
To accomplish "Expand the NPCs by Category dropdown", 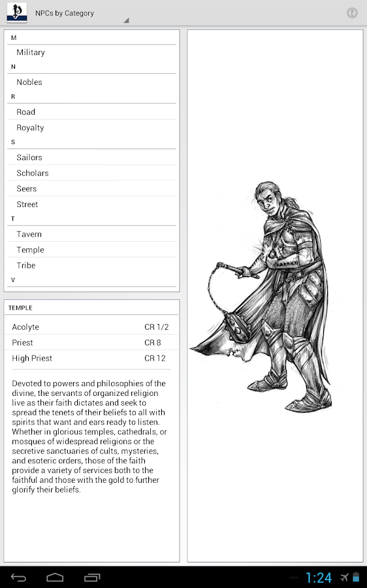I will click(82, 13).
